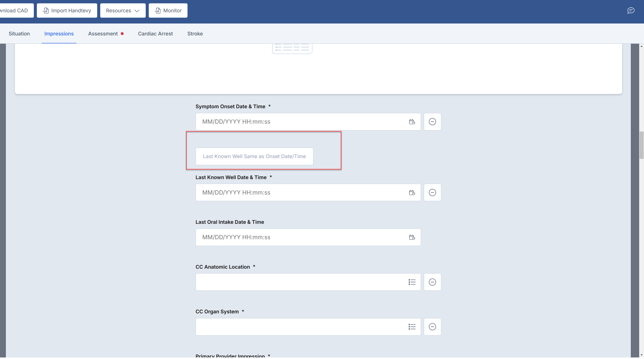The image size is (644, 359).
Task: Click the CC Organ System label
Action: click(x=217, y=311)
